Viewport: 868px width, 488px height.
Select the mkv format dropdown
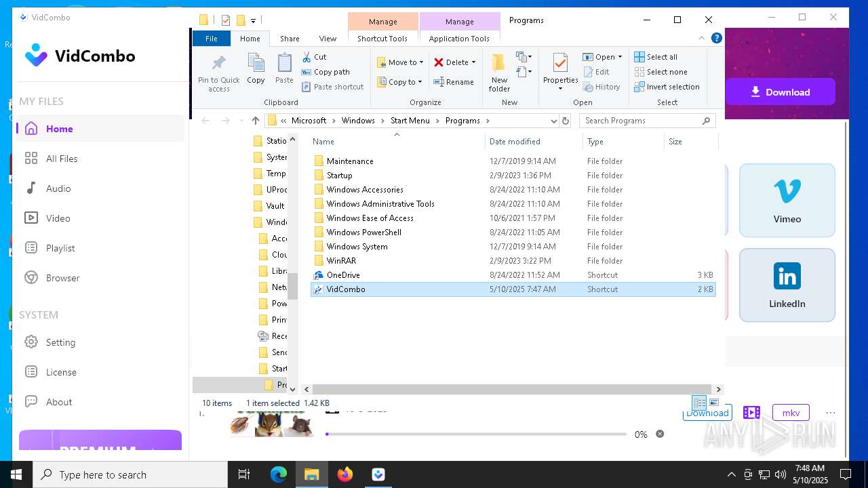pyautogui.click(x=791, y=413)
